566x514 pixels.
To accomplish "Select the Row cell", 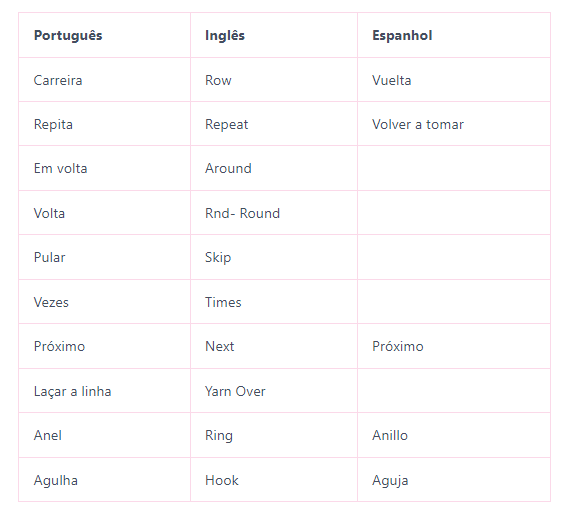I will [x=274, y=80].
